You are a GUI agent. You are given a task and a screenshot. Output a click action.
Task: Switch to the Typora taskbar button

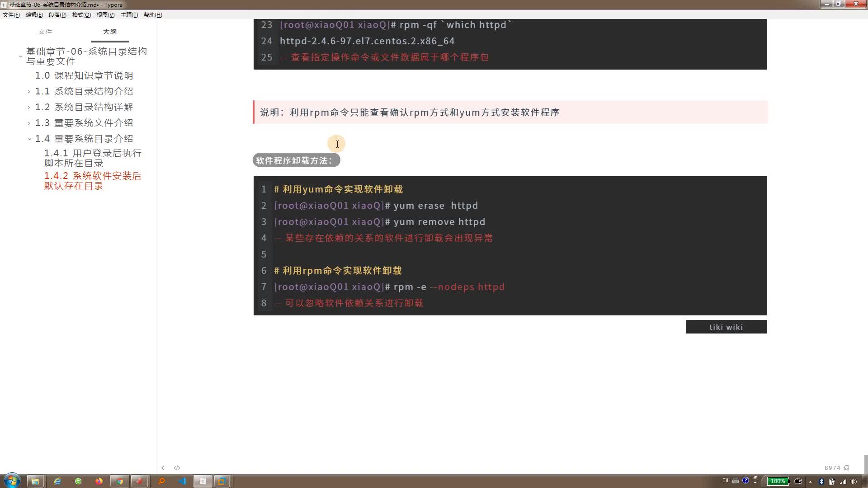[203, 481]
